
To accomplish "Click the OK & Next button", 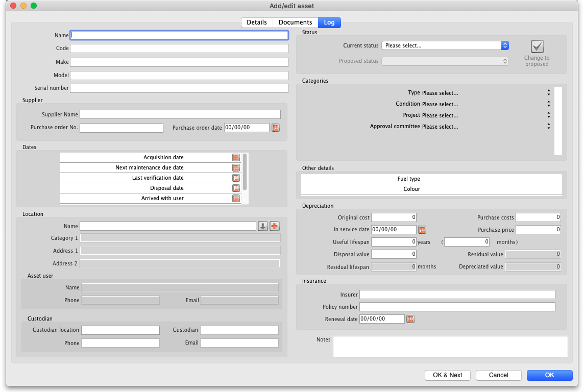I will 448,375.
